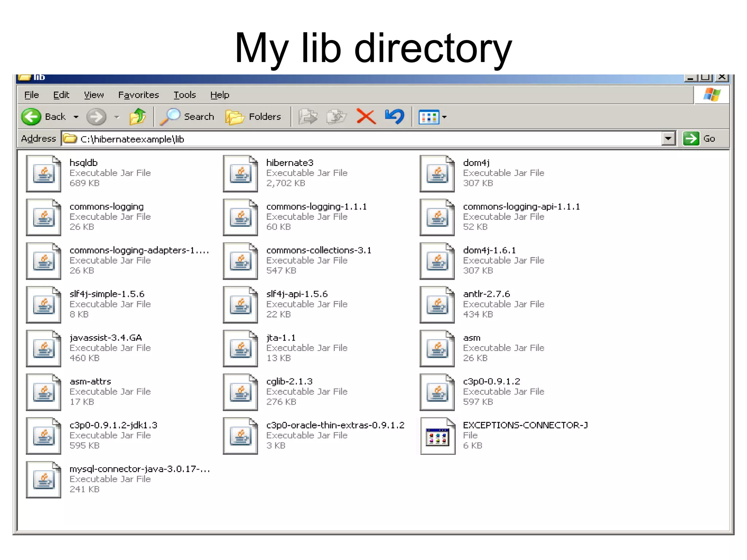Image resolution: width=747 pixels, height=560 pixels.
Task: Open Search with the magnifier icon
Action: (x=170, y=117)
